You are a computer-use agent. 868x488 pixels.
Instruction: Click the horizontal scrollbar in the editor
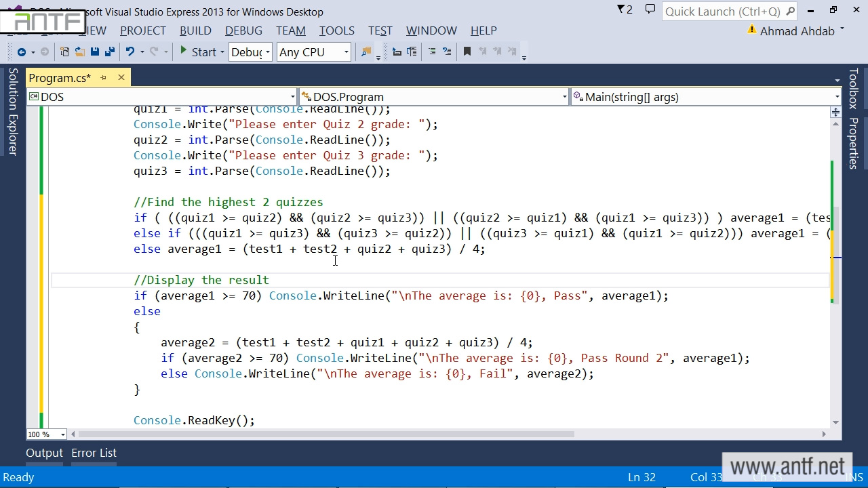(x=325, y=434)
